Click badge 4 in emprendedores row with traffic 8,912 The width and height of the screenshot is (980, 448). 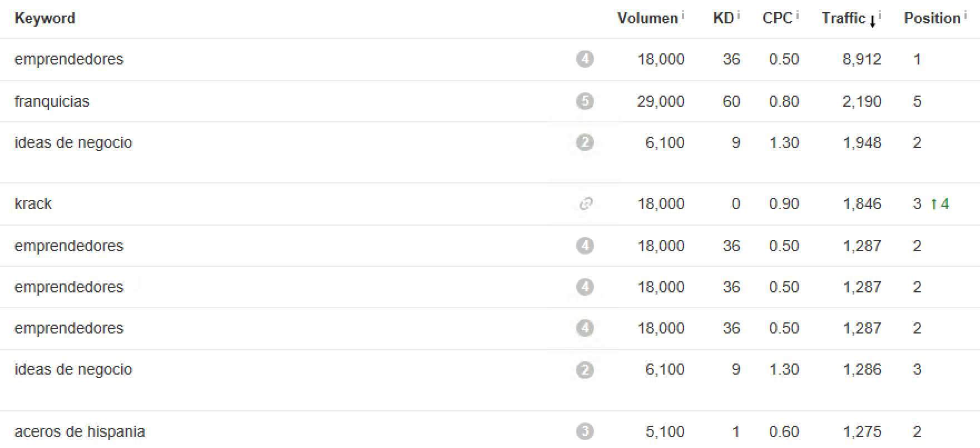click(x=585, y=59)
